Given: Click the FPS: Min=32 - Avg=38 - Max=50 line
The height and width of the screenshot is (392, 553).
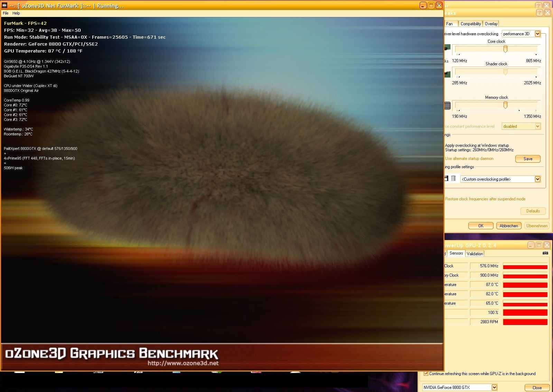Looking at the screenshot, I should point(43,30).
